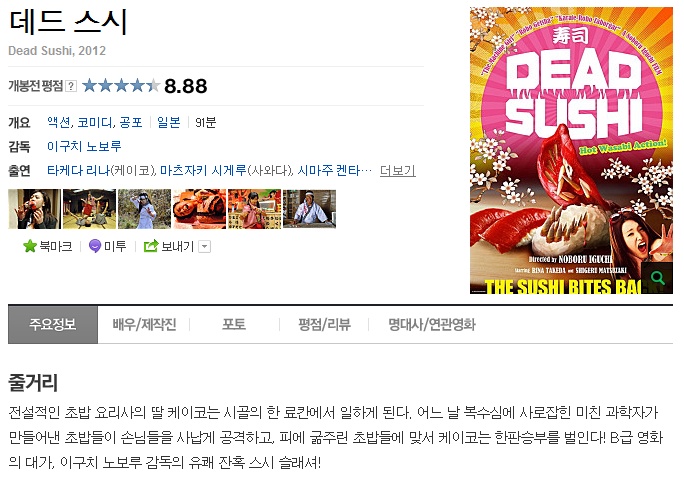Open the 액션 genre link
Viewport: 684px width, 480px height.
click(x=58, y=122)
